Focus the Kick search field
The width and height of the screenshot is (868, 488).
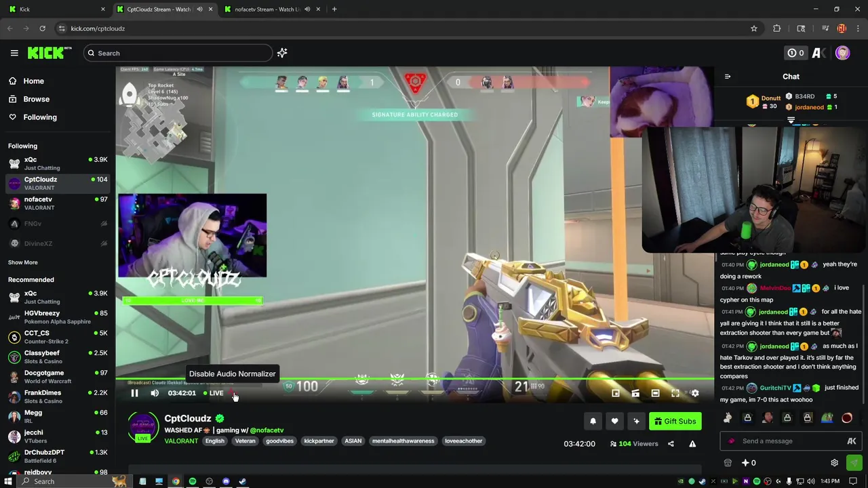click(178, 53)
